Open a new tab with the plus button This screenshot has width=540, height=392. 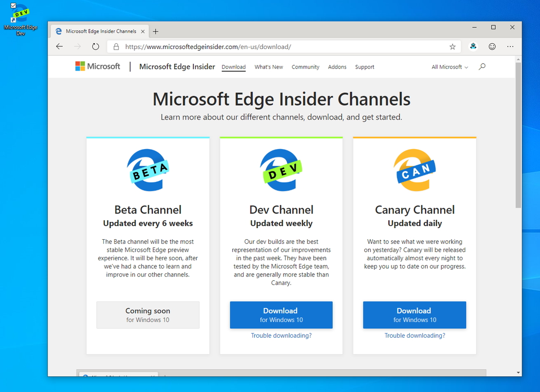click(156, 31)
